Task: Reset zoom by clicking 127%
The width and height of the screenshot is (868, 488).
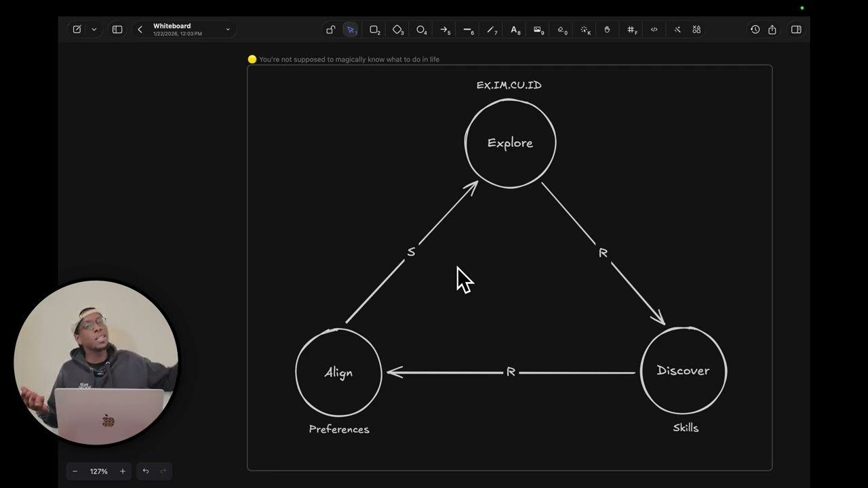Action: coord(99,471)
